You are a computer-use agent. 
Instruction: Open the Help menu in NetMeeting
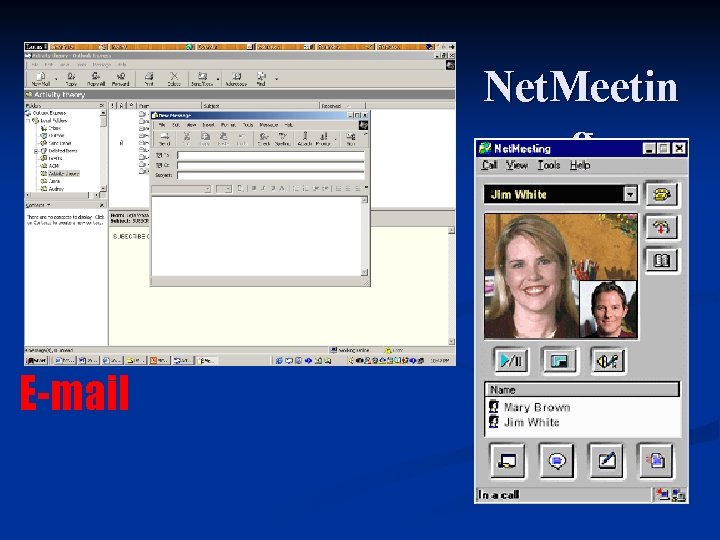(x=580, y=165)
